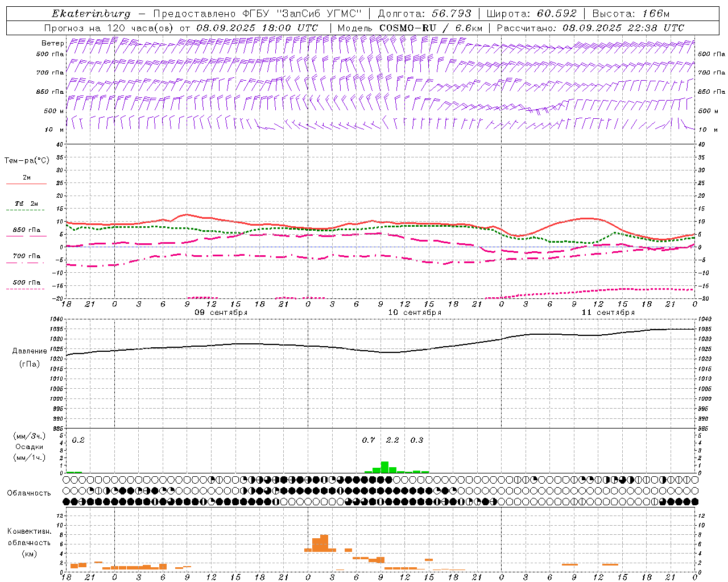This screenshot has width=728, height=582.
Task: Click the 'Модель COSMO-RU / 6.6км' text
Action: coord(410,28)
